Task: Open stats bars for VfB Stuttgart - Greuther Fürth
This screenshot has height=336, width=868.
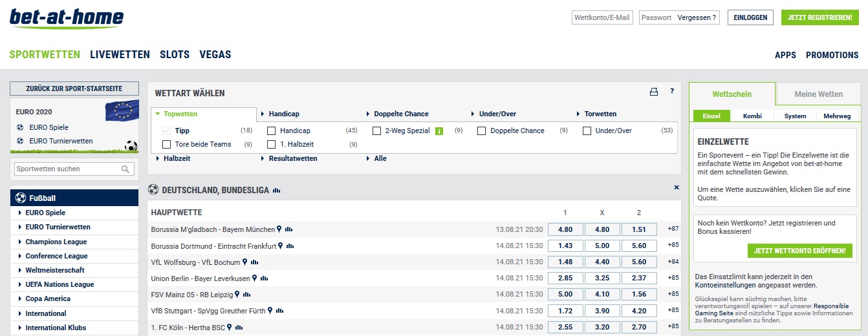Action: coord(280,311)
